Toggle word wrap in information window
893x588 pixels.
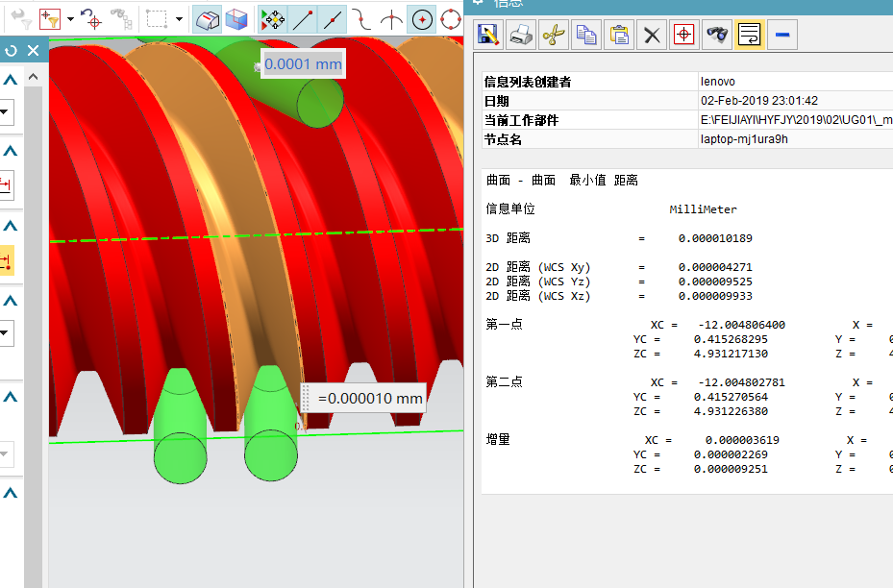click(750, 35)
